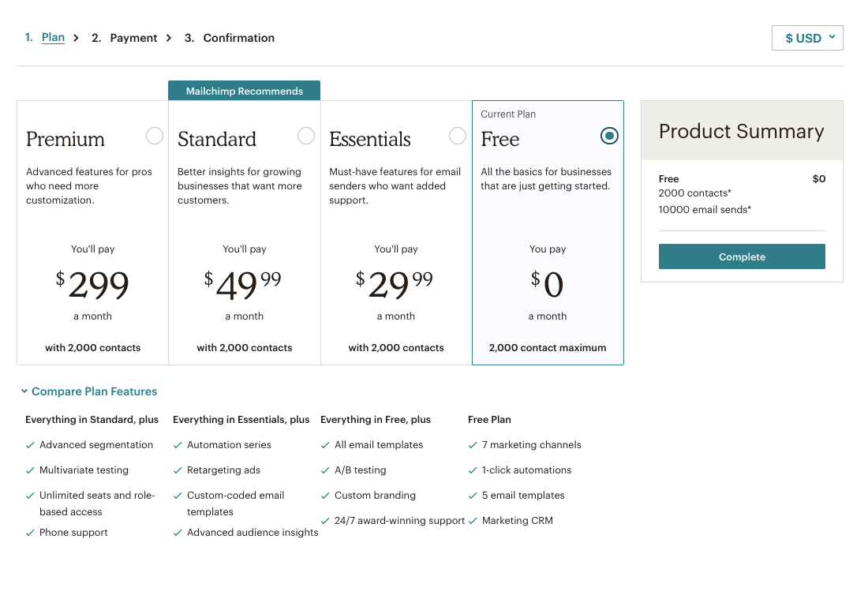Click '2,000 contact maximum' text
868x610 pixels.
[548, 348]
